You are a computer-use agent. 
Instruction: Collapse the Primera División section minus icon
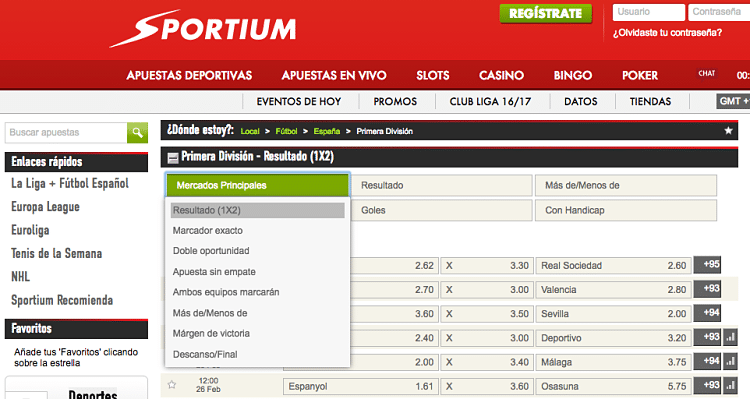coord(173,157)
